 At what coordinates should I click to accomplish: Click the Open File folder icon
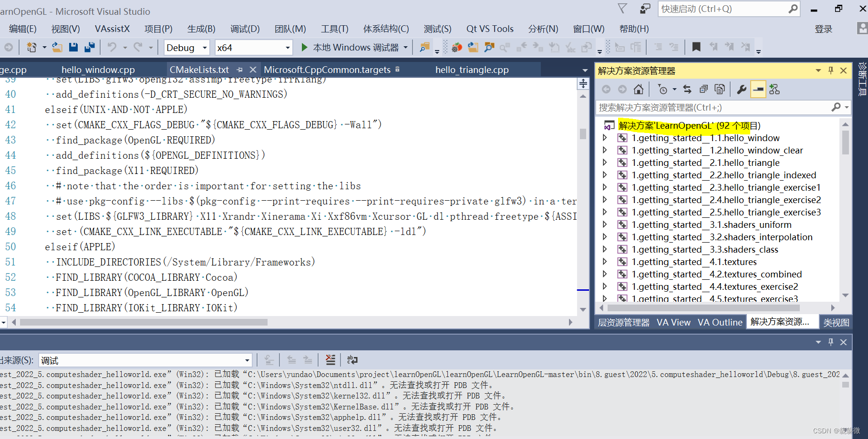[57, 47]
